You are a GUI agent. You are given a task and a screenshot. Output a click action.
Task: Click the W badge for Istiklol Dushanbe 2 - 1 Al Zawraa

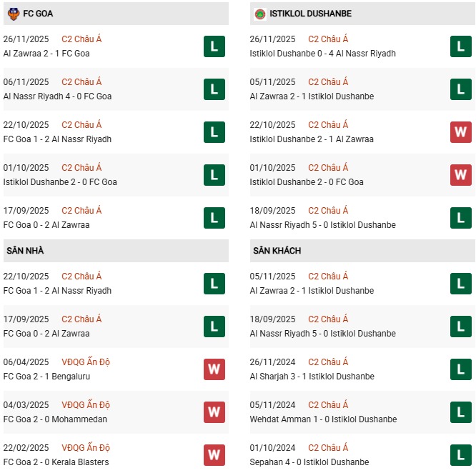point(460,132)
